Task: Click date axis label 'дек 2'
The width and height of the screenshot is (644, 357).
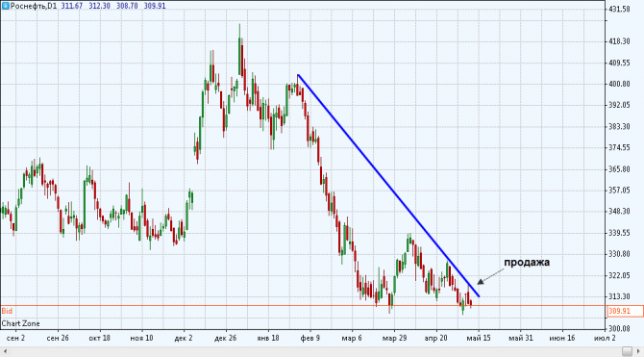Action: tap(184, 338)
